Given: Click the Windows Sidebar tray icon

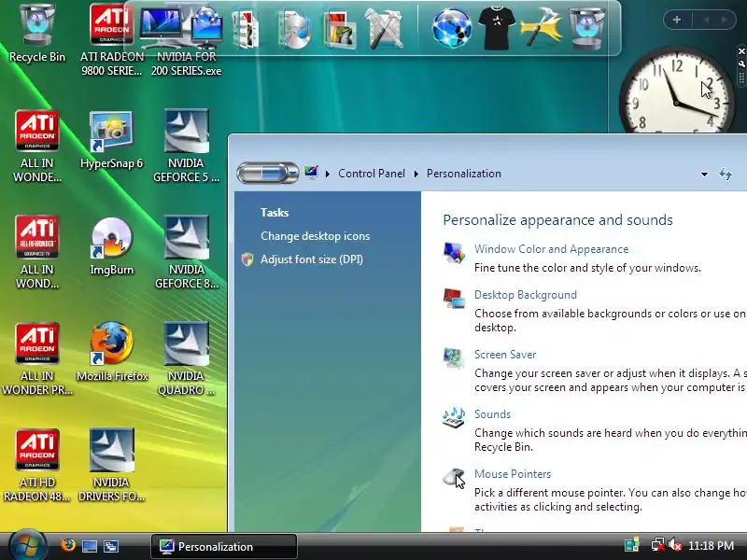Looking at the screenshot, I should (x=632, y=545).
